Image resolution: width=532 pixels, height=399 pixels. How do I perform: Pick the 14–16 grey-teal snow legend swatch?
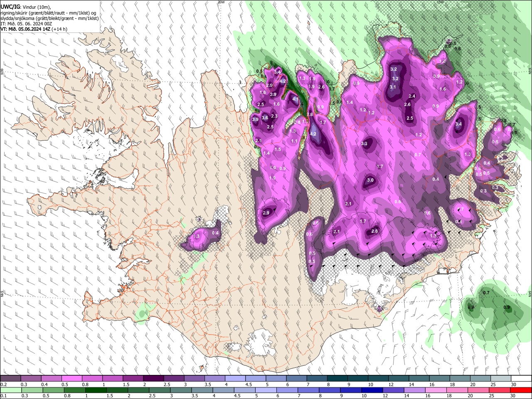[x=419, y=378]
